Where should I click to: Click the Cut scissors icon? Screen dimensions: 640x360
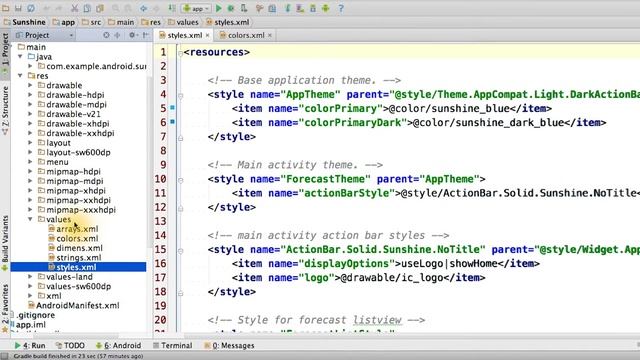pos(74,8)
